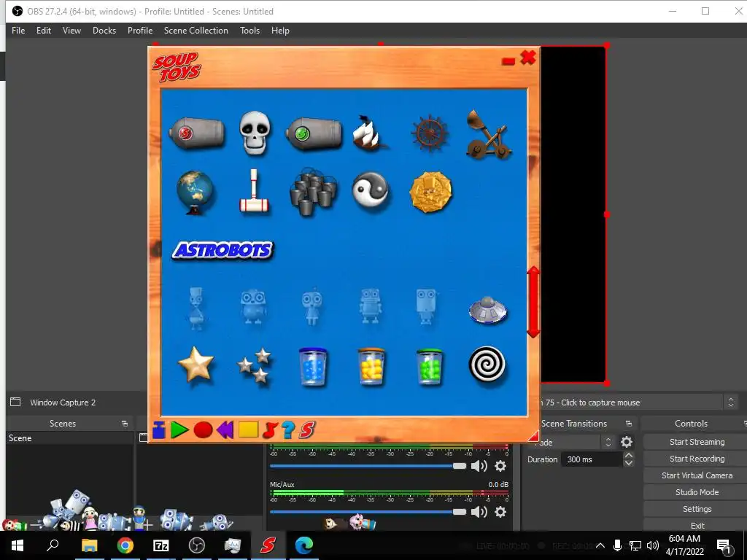The width and height of the screenshot is (747, 560).
Task: Click the upper mixer volume slider
Action: coord(368,466)
